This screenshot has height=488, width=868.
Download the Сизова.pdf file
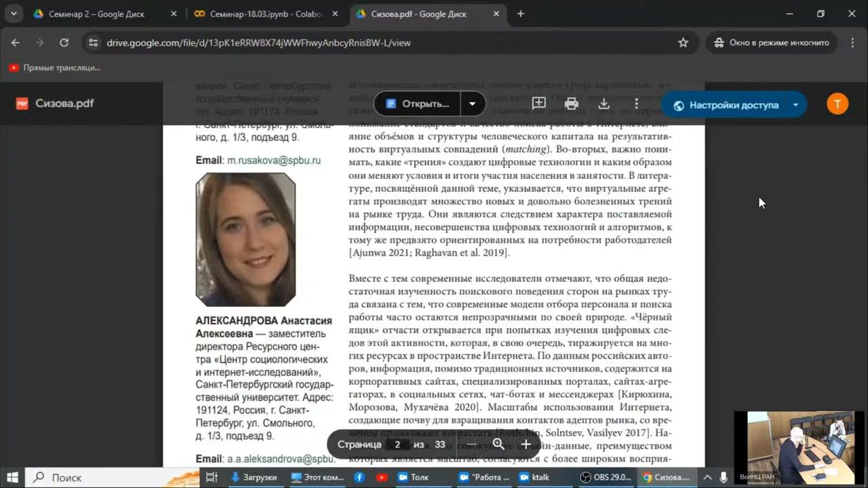604,104
